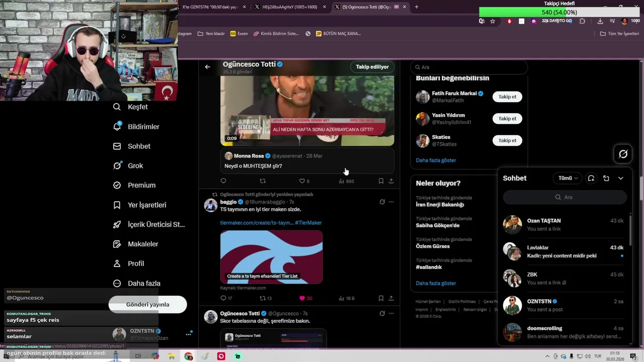Open more options on the Skor tabelasına post
This screenshot has height=362, width=644.
click(391, 314)
